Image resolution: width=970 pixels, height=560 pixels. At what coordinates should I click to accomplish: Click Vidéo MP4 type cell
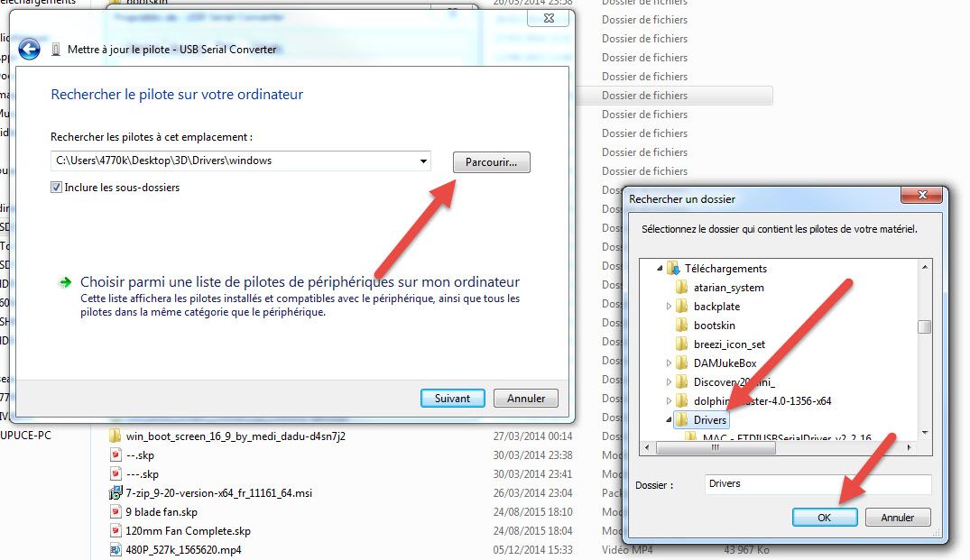pyautogui.click(x=627, y=549)
